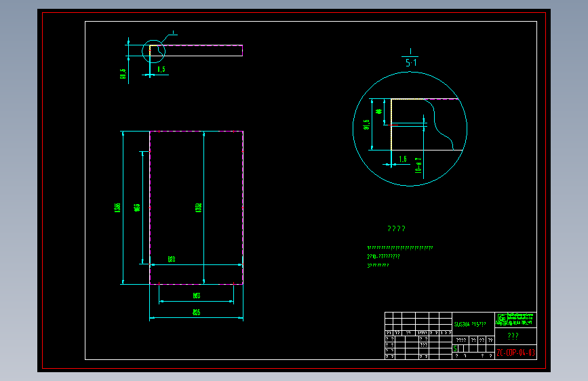Image resolution: width=588 pixels, height=381 pixels.
Task: Click the second technical note line
Action: (x=383, y=256)
